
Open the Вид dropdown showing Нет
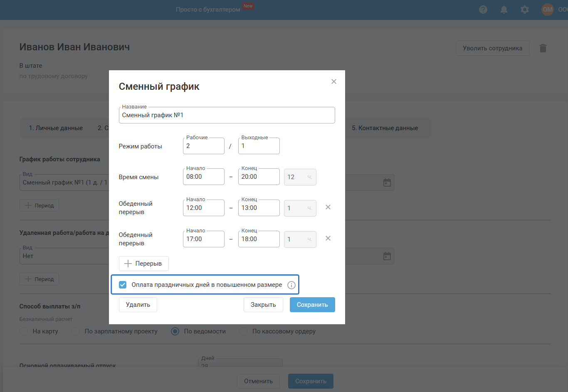[64, 256]
